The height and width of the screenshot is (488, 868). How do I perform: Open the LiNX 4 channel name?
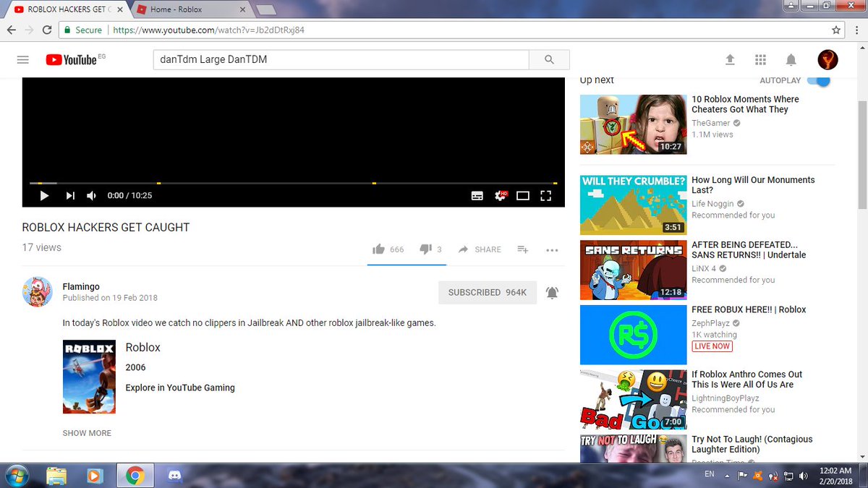coord(704,268)
